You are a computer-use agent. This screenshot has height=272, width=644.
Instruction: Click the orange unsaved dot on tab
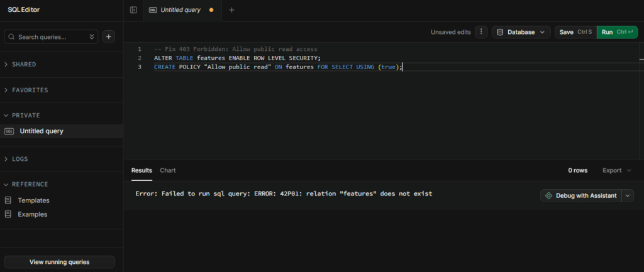tap(211, 10)
